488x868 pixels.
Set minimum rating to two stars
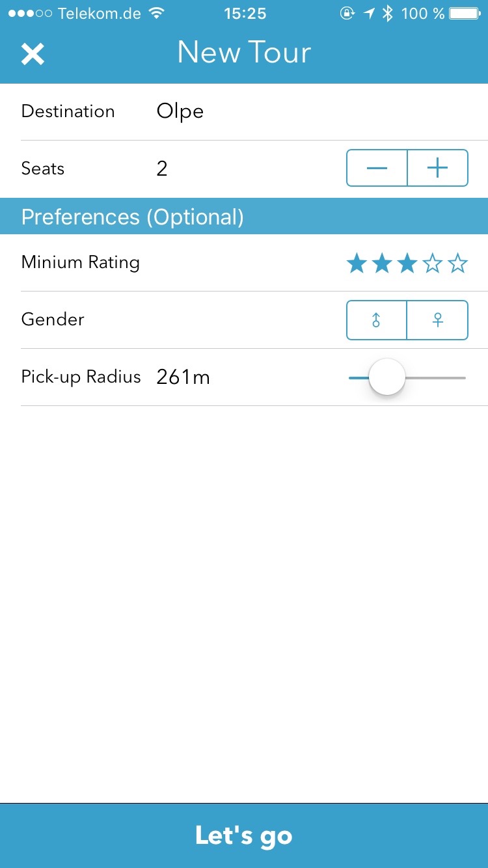point(382,264)
